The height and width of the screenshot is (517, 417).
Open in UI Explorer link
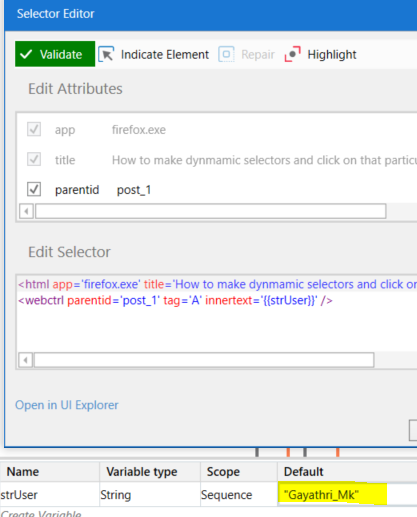pos(67,405)
